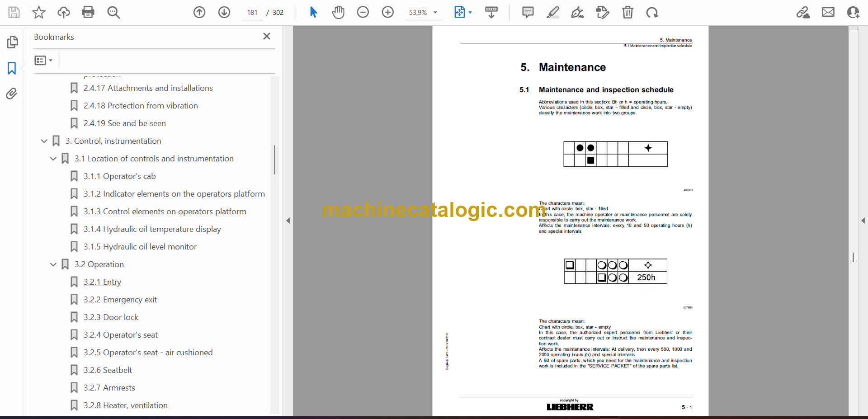Open bookmark 3.1.3 Control elements
The width and height of the screenshot is (868, 419).
(x=165, y=212)
